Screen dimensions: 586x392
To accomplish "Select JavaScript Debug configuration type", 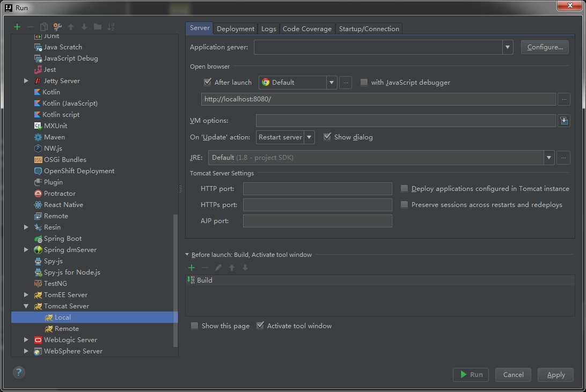I will pyautogui.click(x=71, y=58).
